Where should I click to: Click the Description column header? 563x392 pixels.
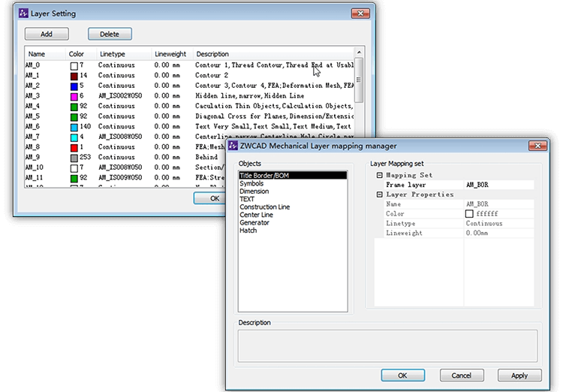[212, 54]
